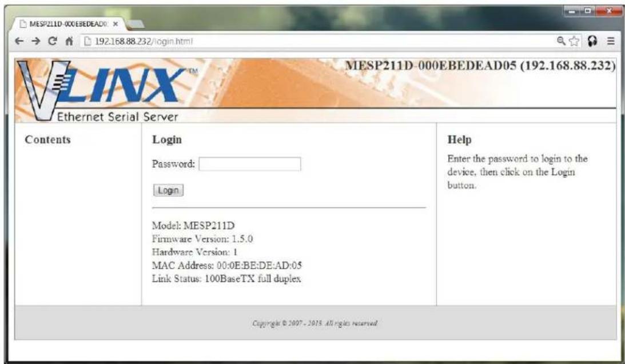Maximize the browser window
The width and height of the screenshot is (625, 364).
[x=588, y=11]
